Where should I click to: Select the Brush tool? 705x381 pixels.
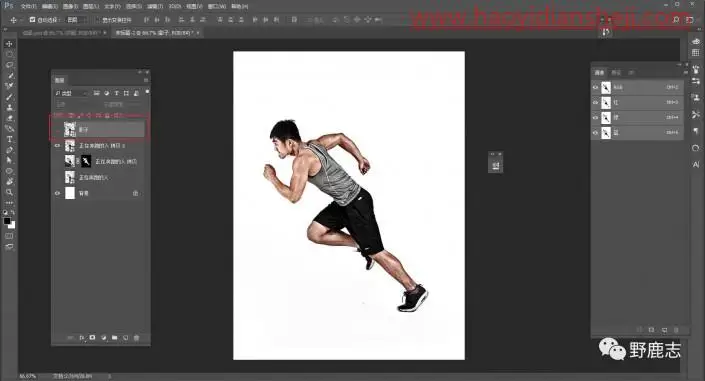9,97
